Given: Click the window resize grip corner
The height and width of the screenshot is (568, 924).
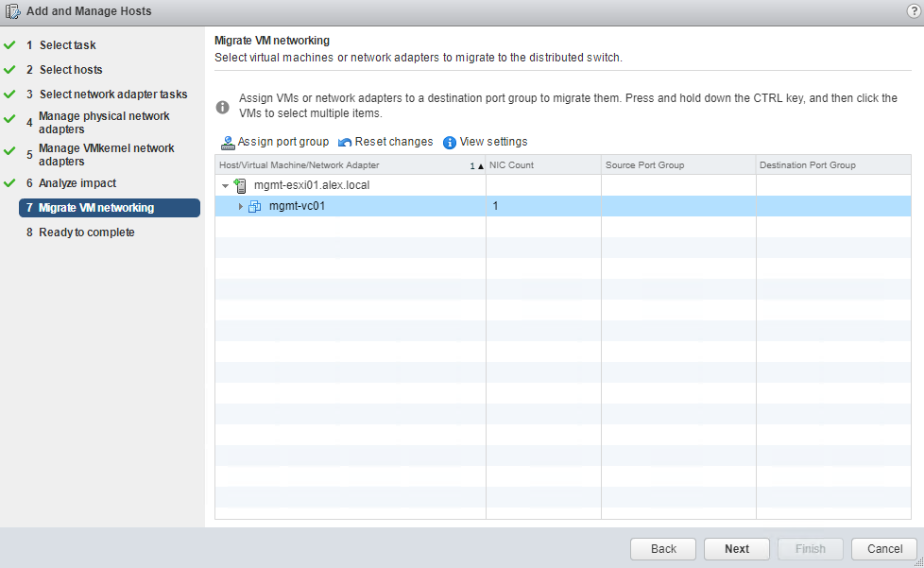Looking at the screenshot, I should [x=918, y=562].
